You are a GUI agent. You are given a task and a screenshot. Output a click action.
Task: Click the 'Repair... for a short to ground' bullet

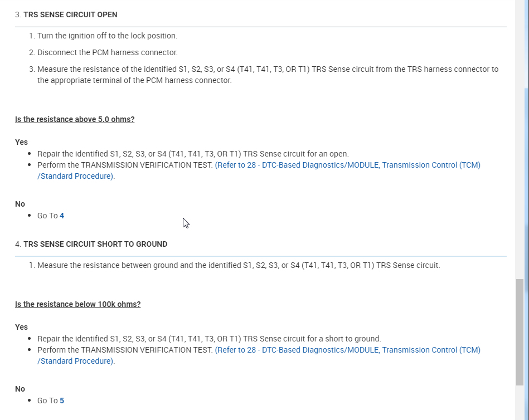(x=209, y=339)
